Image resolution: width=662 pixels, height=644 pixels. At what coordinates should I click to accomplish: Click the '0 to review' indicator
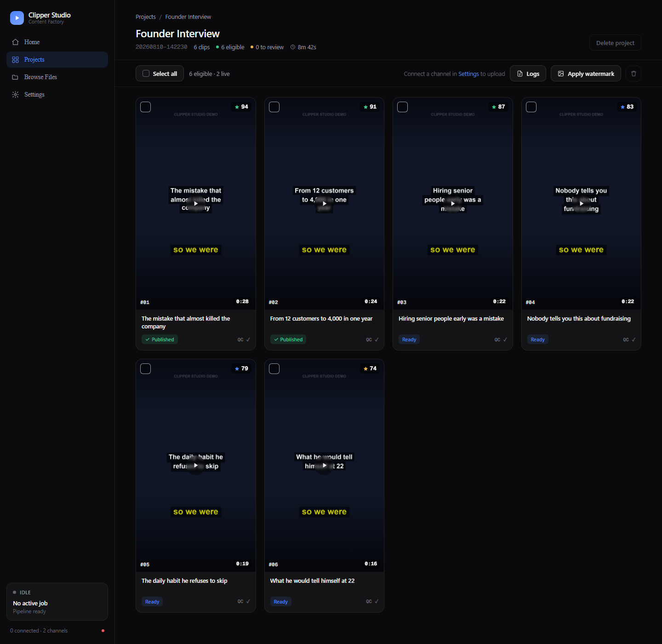[267, 47]
